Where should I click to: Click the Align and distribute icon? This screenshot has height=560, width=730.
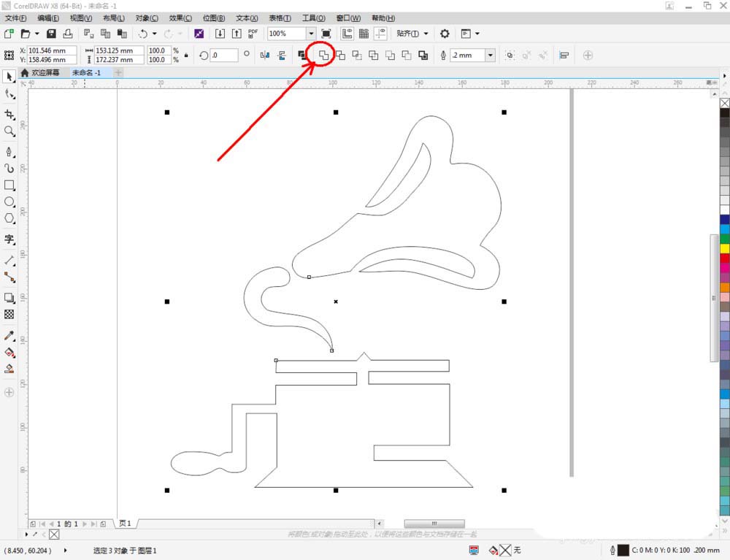(564, 55)
